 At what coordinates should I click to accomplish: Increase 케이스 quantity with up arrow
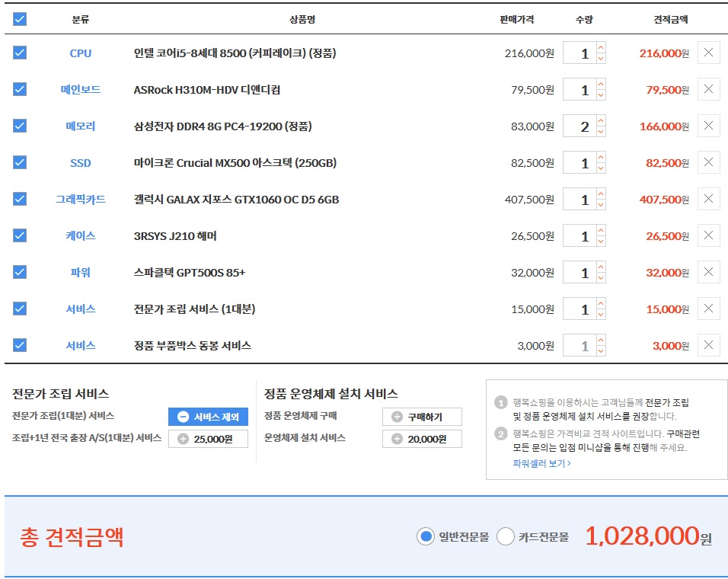point(601,230)
